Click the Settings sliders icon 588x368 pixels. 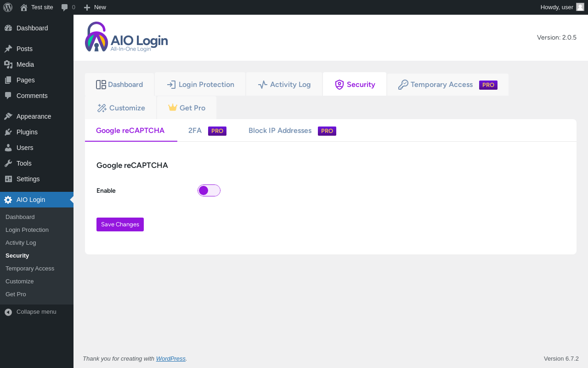tap(8, 179)
